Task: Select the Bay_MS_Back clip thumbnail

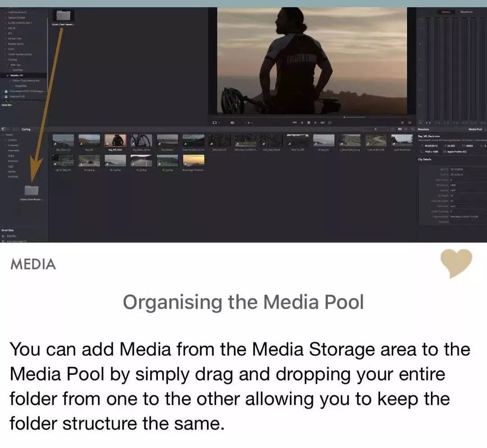Action: (x=115, y=140)
